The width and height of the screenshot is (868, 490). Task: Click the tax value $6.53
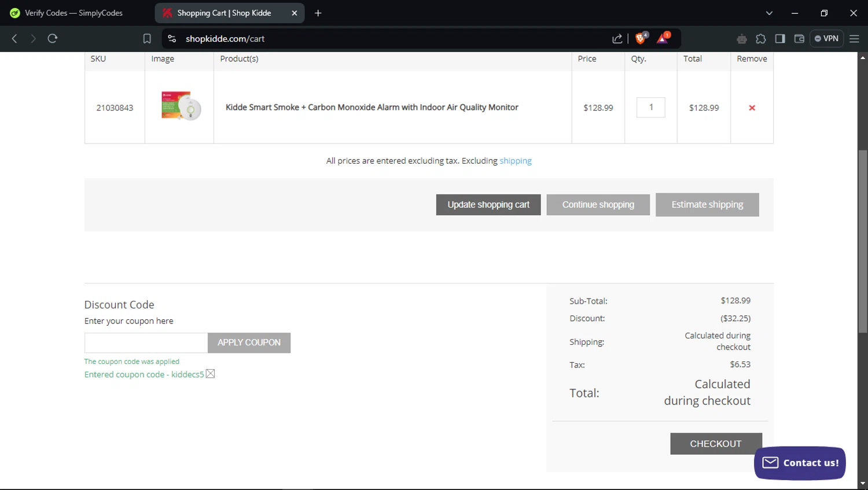[740, 364]
